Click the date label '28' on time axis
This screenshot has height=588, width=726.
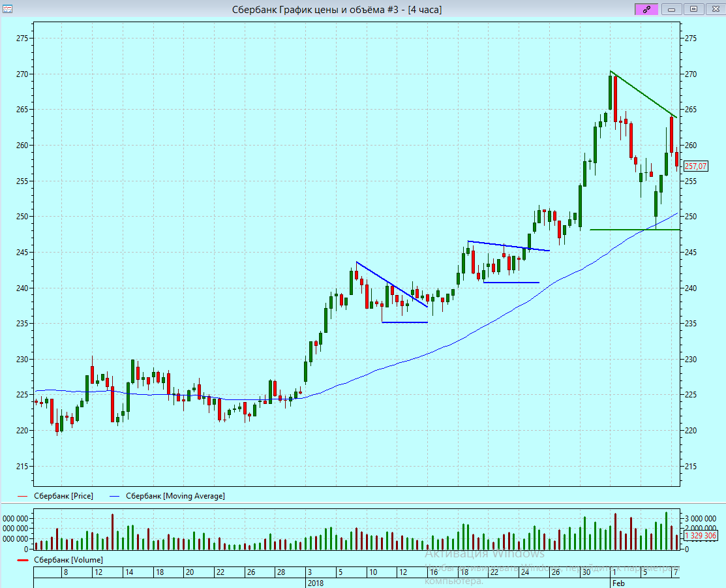pos(281,572)
